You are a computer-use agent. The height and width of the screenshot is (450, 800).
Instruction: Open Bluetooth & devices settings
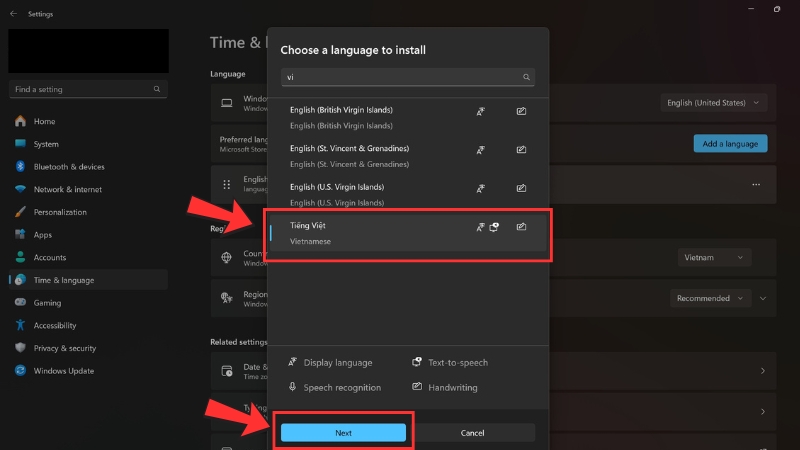[x=68, y=167]
